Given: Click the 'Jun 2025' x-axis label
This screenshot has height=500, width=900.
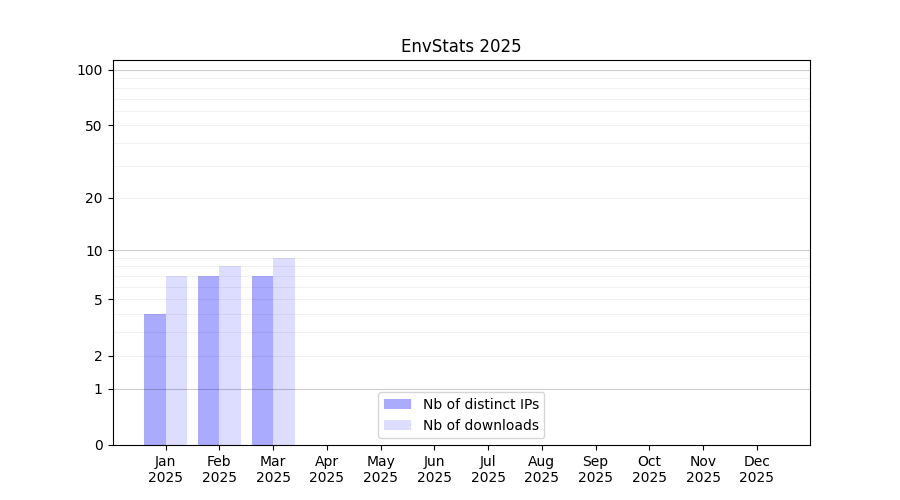Looking at the screenshot, I should [x=434, y=469].
